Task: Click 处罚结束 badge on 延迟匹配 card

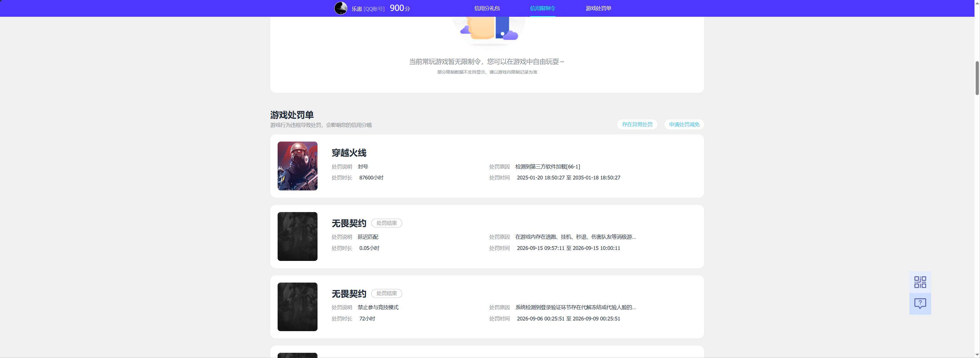Action: tap(387, 223)
